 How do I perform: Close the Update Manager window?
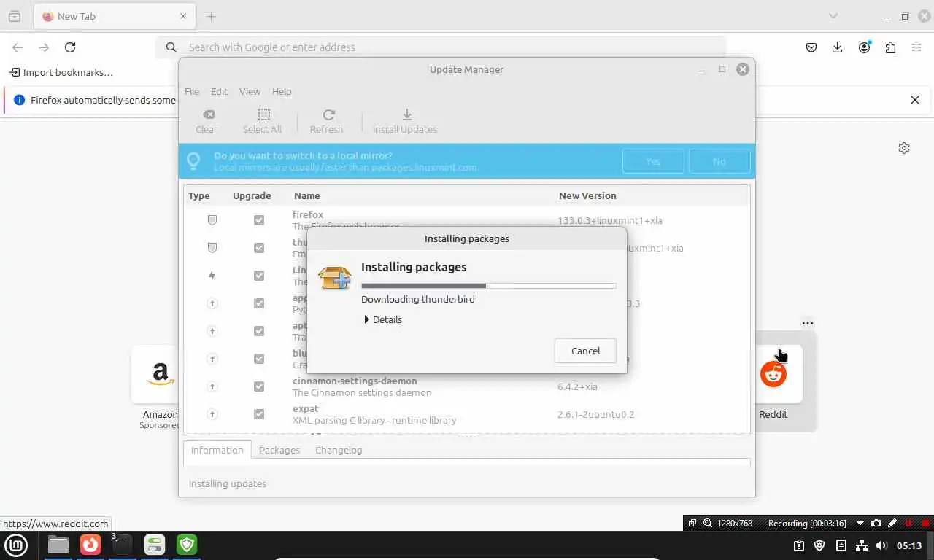click(x=743, y=69)
